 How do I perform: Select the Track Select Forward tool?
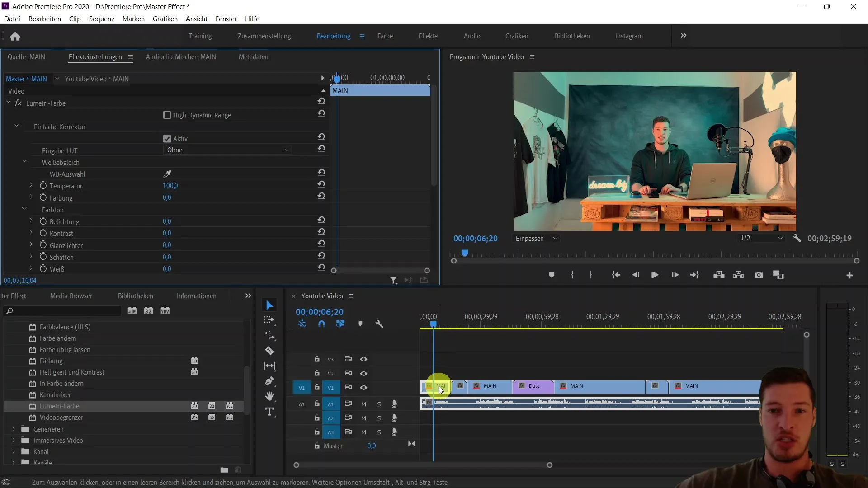click(x=269, y=320)
